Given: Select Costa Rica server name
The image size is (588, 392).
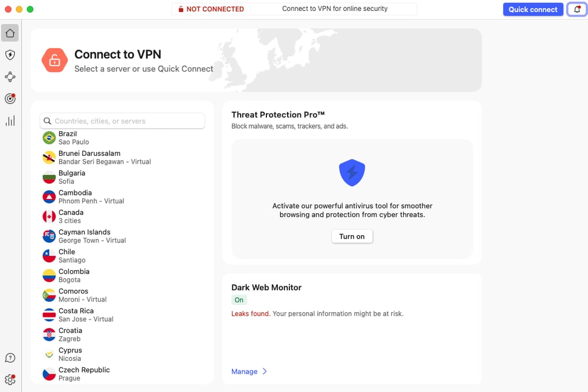Looking at the screenshot, I should point(76,311).
